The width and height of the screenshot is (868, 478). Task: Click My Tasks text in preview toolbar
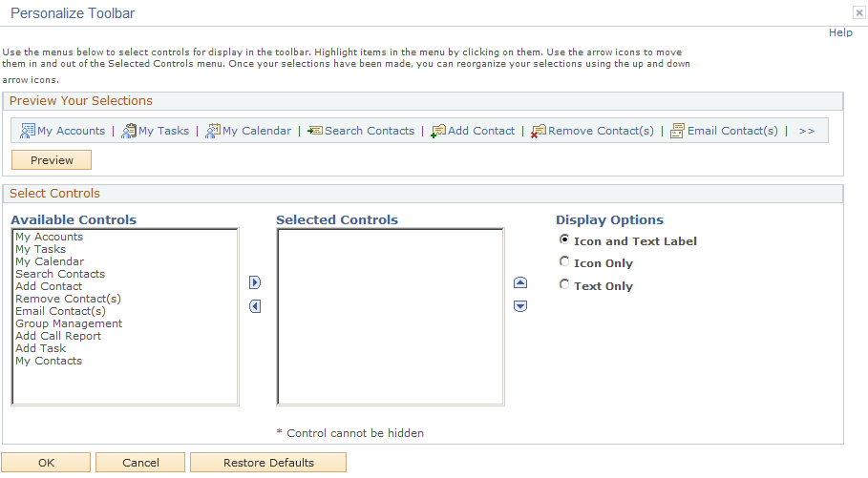(x=163, y=131)
